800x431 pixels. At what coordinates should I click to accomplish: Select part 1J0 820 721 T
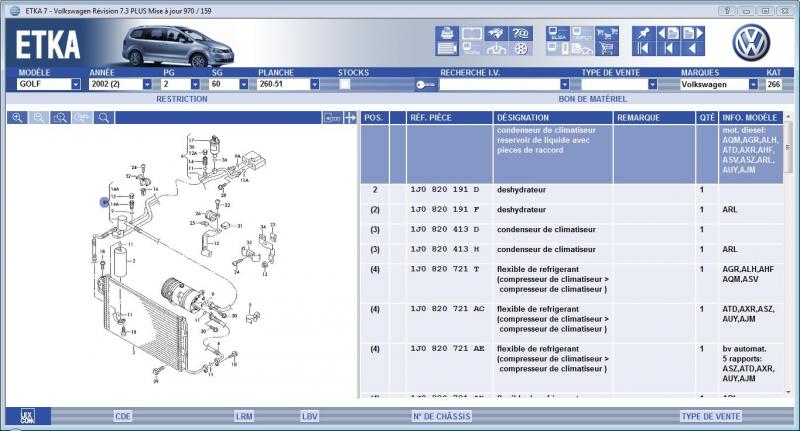[x=444, y=269]
